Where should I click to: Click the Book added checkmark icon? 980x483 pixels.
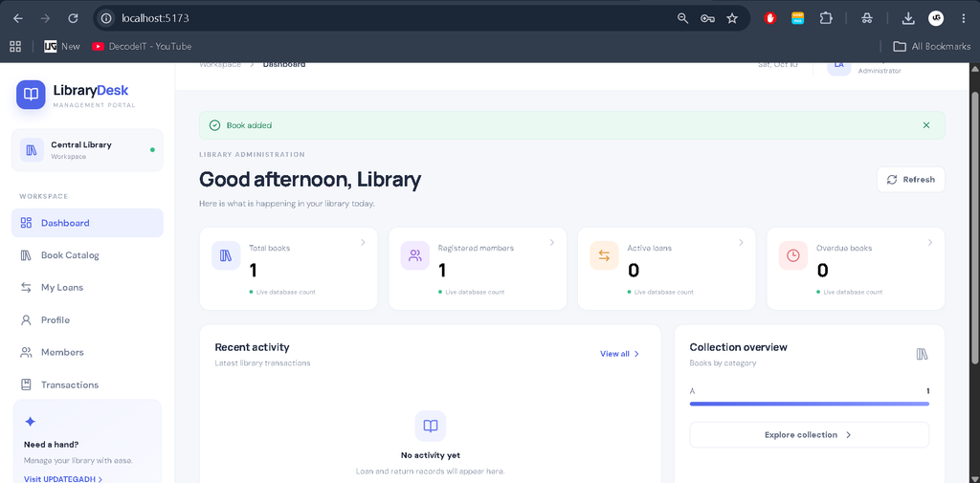pos(214,125)
